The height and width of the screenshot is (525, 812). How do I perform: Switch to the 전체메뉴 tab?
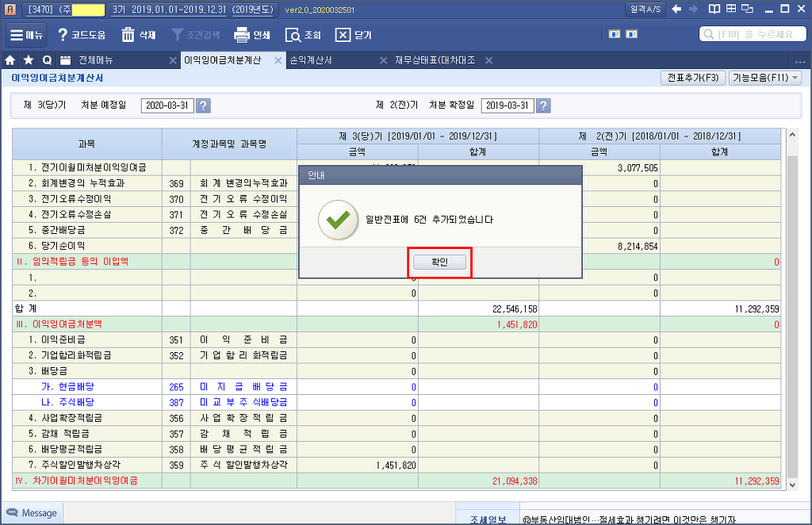point(96,60)
